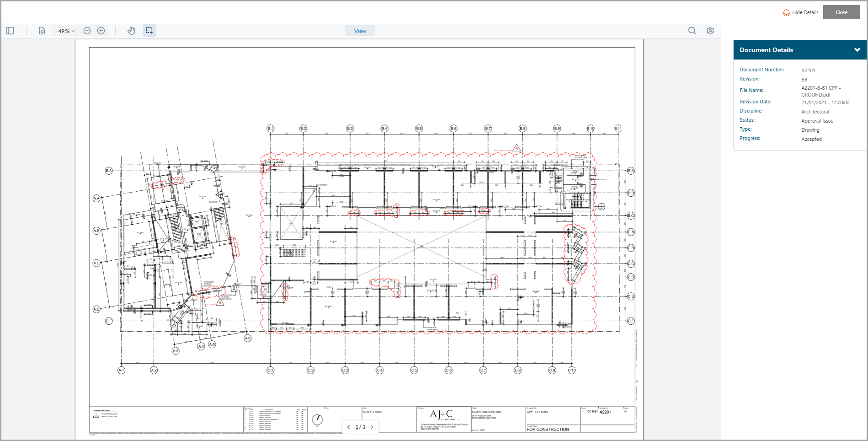868x441 pixels.
Task: Click the Document Details header title
Action: pyautogui.click(x=766, y=50)
